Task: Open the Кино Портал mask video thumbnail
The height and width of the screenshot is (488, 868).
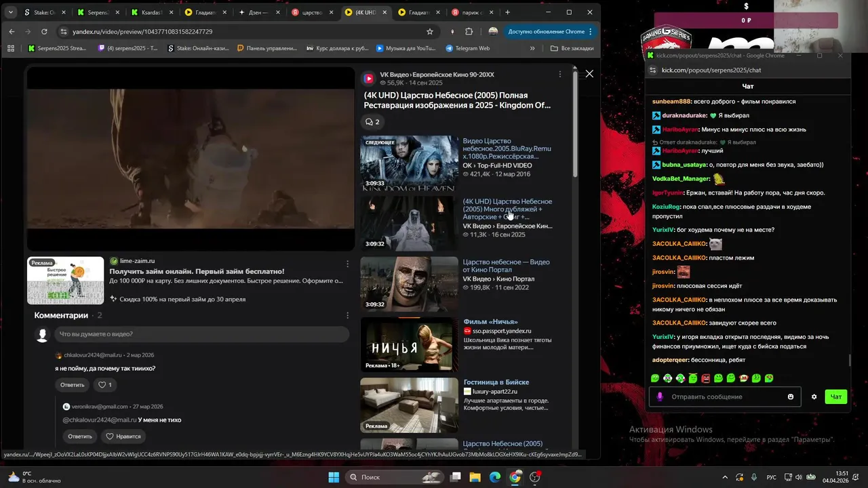Action: tap(410, 284)
